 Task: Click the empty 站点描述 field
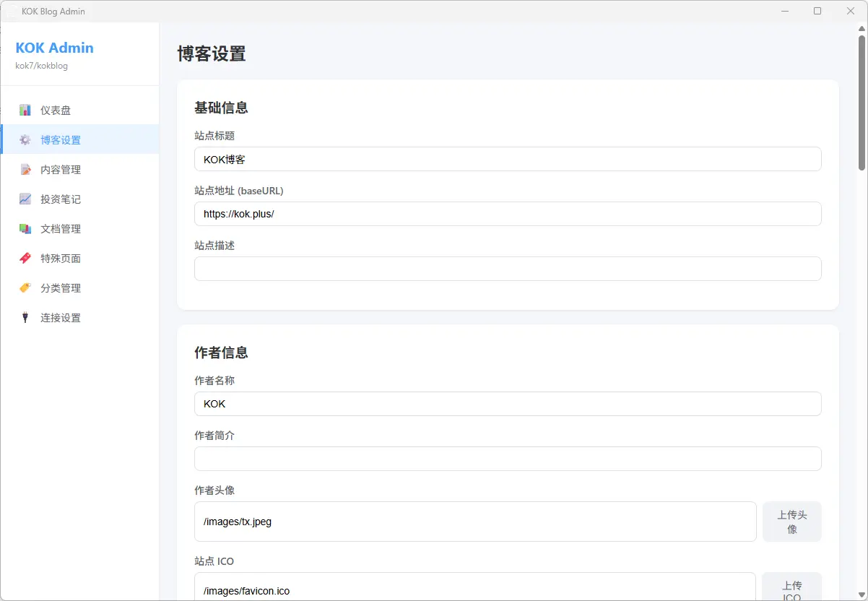(x=507, y=269)
